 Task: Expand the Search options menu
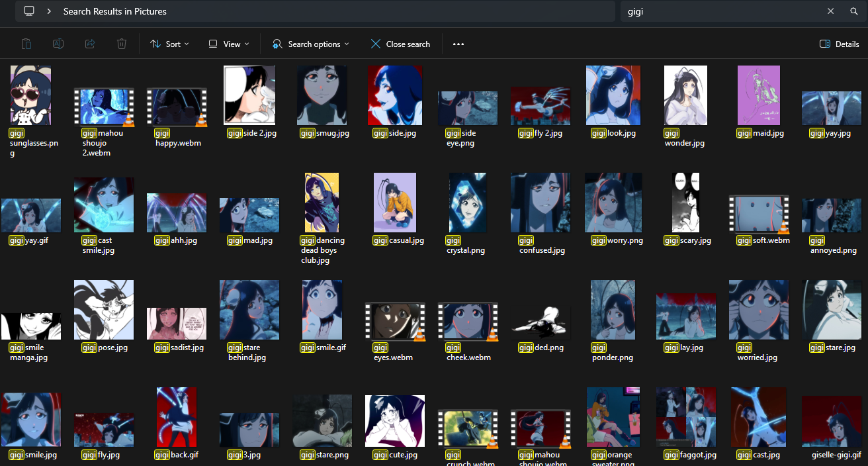[311, 44]
